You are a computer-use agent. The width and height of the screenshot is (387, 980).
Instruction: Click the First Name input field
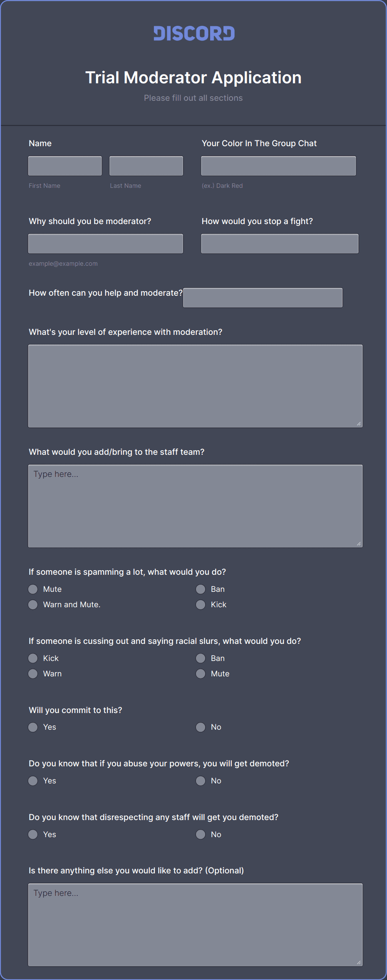pos(65,166)
